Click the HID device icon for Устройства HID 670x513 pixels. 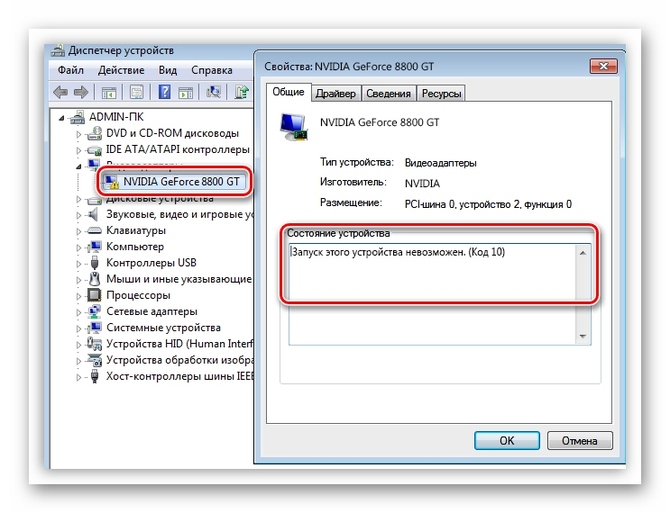coord(94,344)
